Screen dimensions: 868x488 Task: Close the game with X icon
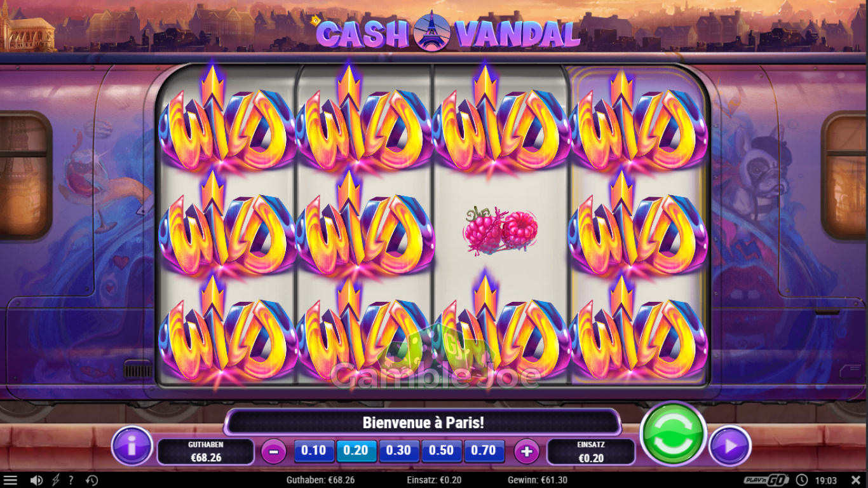856,480
